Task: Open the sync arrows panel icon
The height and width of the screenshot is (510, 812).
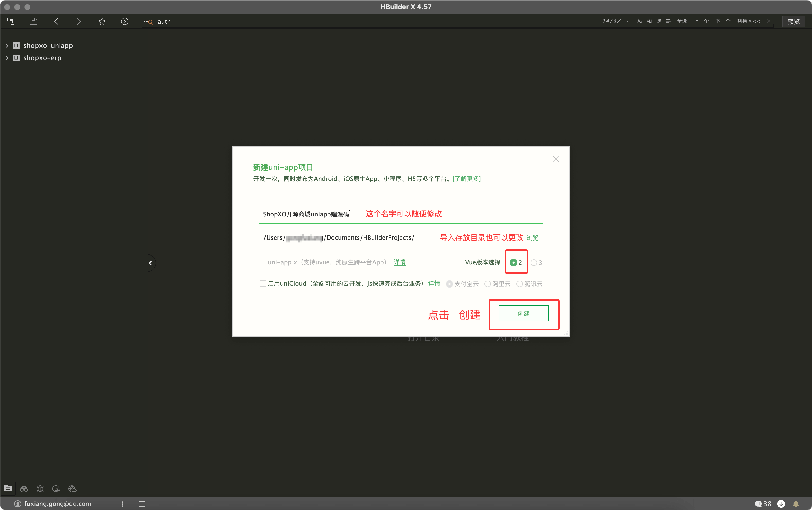Action: pyautogui.click(x=56, y=488)
